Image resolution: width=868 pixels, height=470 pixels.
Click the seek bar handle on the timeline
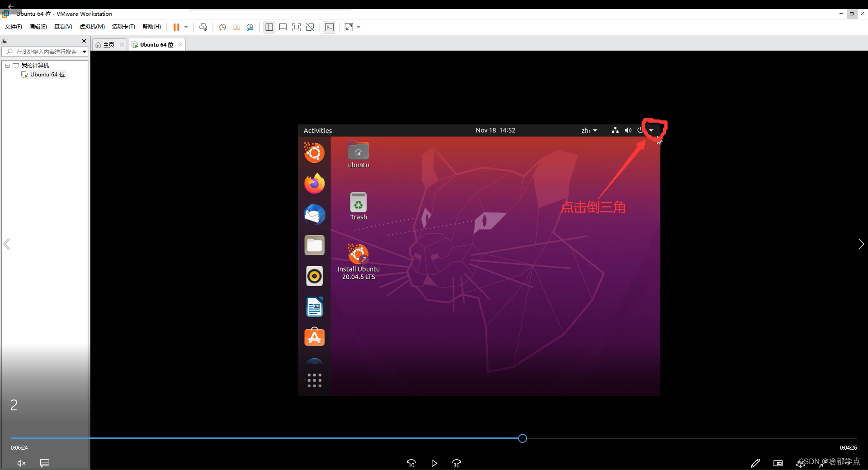pos(523,438)
